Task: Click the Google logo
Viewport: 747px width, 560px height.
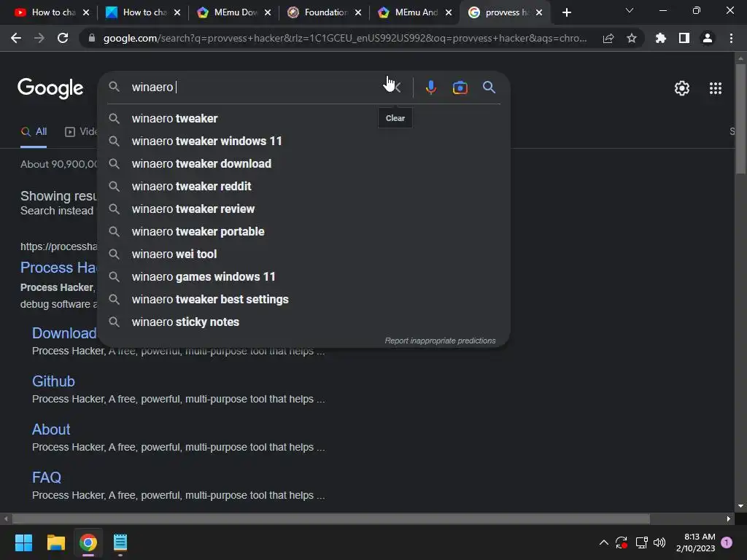Action: [50, 88]
